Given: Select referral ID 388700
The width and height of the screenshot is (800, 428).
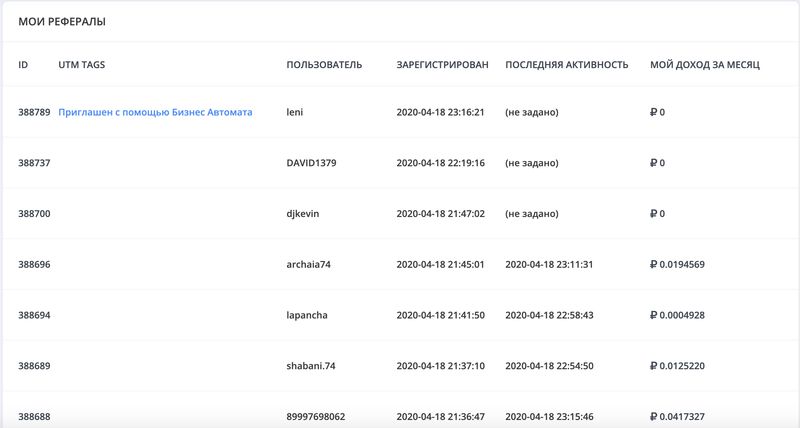Looking at the screenshot, I should point(34,214).
